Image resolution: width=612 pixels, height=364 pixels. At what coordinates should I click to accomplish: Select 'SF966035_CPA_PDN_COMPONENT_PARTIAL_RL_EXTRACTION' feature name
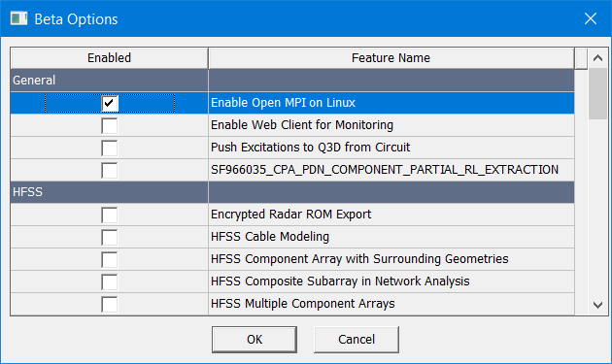click(385, 170)
